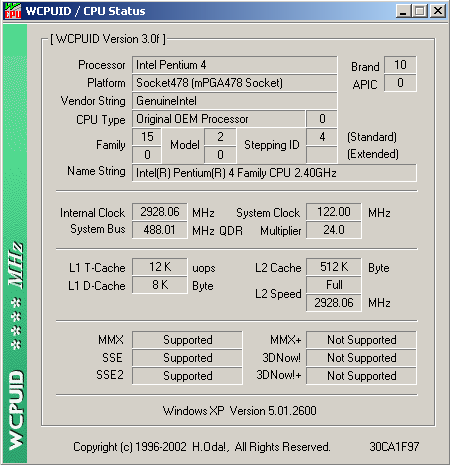Click the APIC value 0
The height and width of the screenshot is (465, 450).
[x=400, y=83]
